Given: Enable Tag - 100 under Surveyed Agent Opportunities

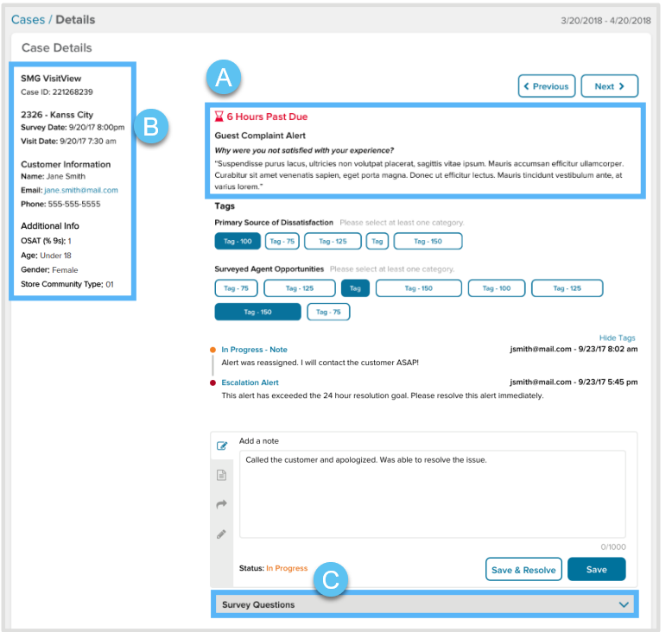Looking at the screenshot, I should tap(496, 288).
